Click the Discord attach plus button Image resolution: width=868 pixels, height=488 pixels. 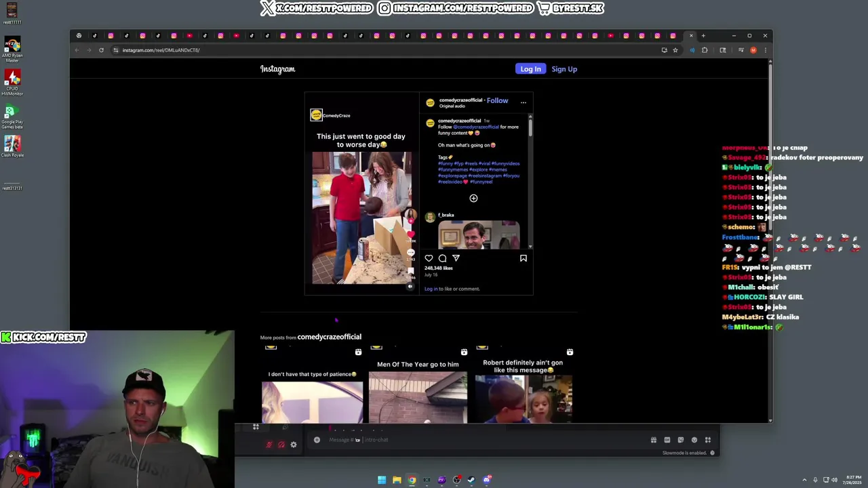[317, 440]
